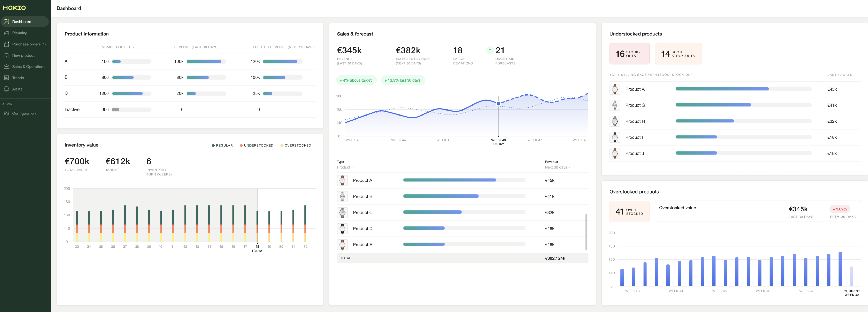Open the Type dropdown showing Product
The image size is (868, 312).
(x=345, y=167)
